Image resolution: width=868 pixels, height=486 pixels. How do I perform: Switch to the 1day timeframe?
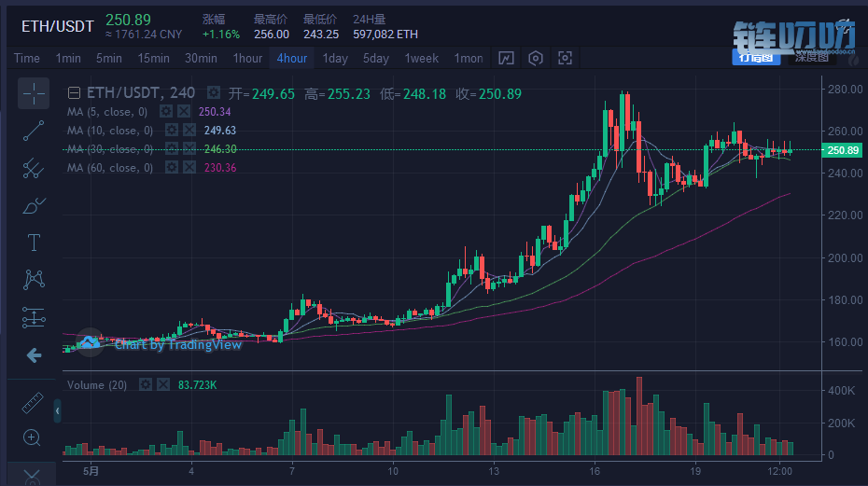(x=335, y=58)
